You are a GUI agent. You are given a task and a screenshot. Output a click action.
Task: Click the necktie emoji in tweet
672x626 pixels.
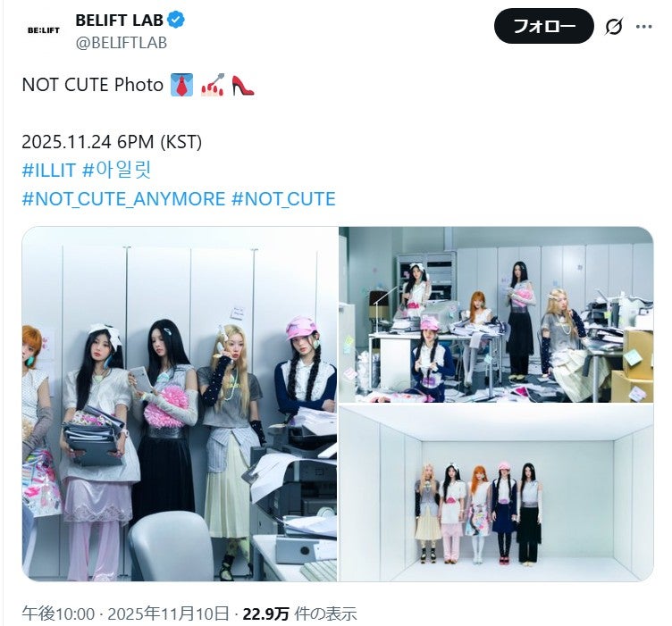tap(181, 85)
